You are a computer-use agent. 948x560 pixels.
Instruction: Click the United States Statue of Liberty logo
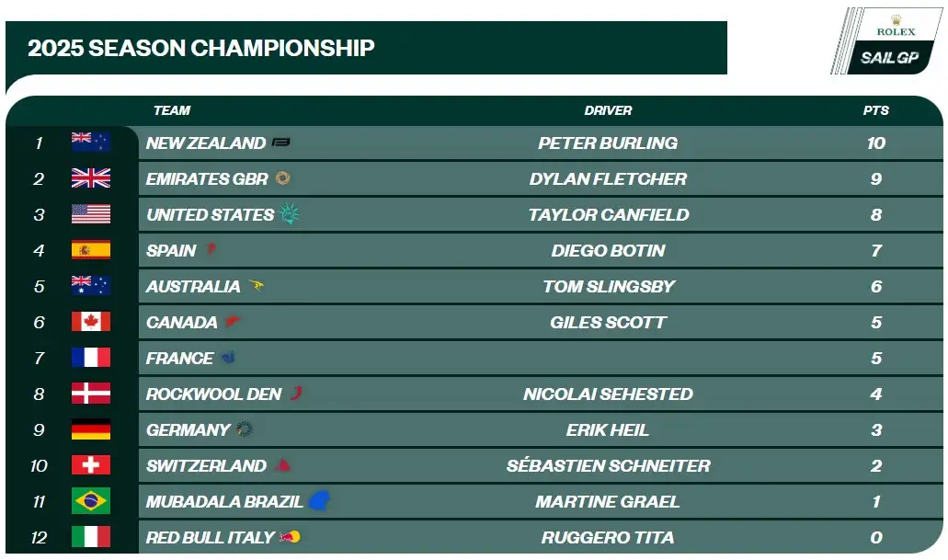click(x=290, y=214)
